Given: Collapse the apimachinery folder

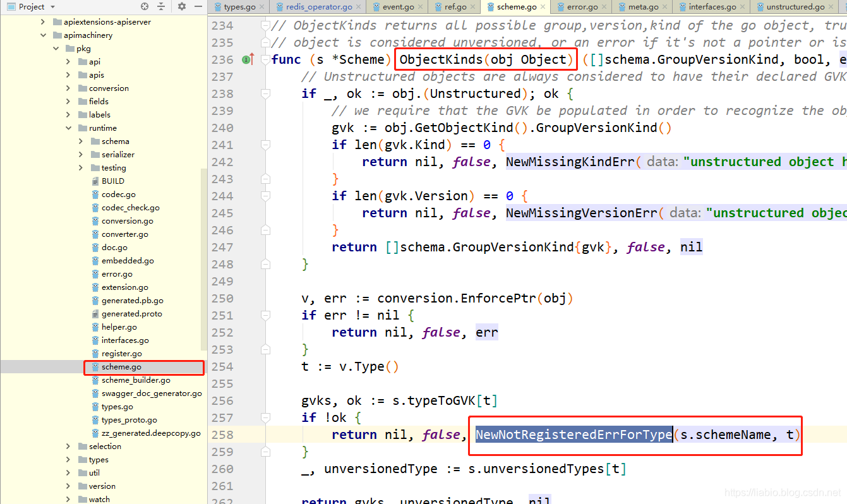Looking at the screenshot, I should pos(43,35).
